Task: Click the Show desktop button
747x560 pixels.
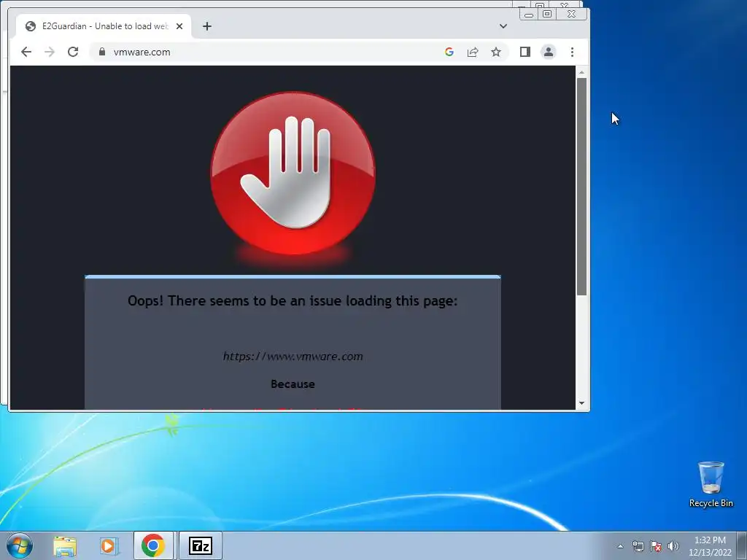Action: click(x=742, y=545)
